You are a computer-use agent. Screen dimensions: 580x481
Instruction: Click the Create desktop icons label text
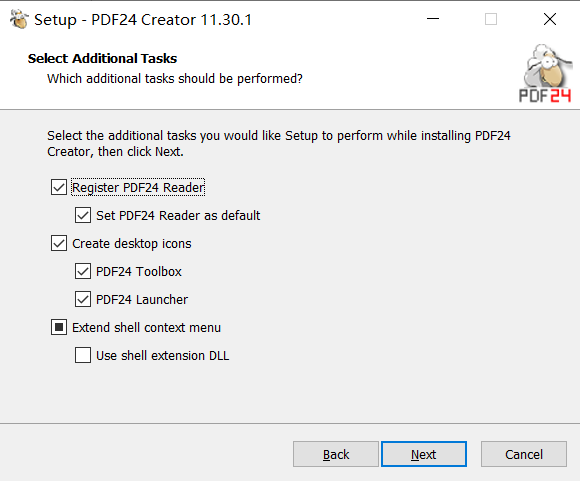click(132, 244)
